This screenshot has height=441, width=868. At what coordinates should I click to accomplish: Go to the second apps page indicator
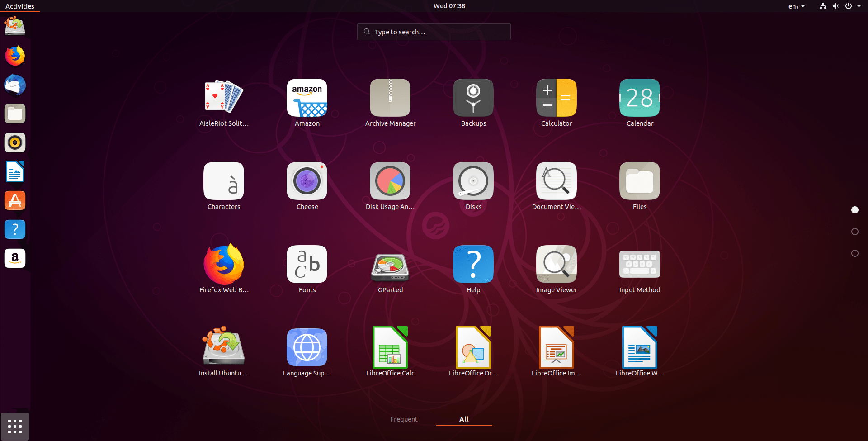pos(855,232)
